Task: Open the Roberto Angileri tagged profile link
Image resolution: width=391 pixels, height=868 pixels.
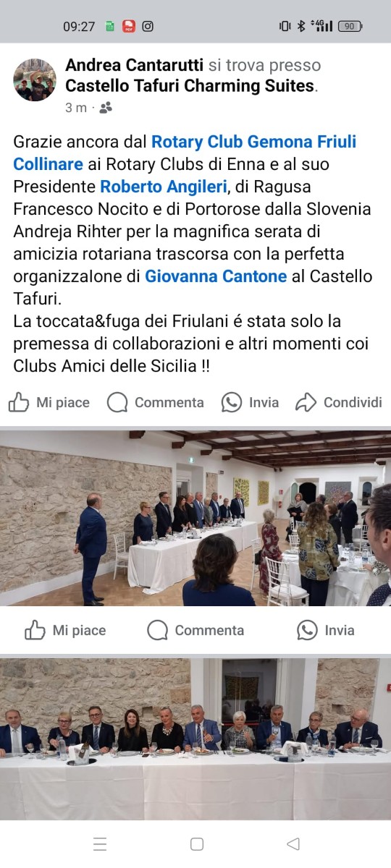Action: 164,187
